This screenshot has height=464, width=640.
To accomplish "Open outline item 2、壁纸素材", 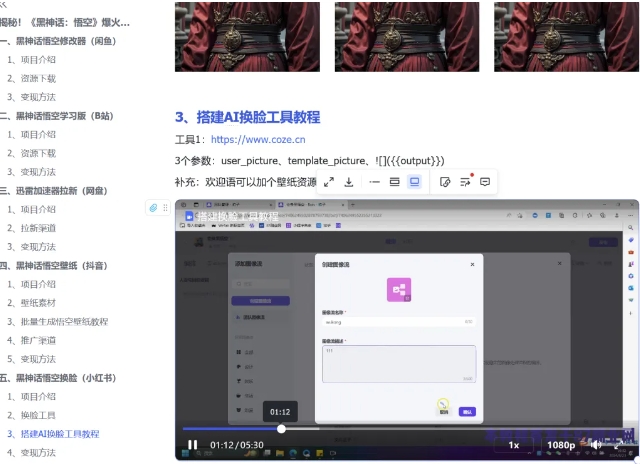I will click(x=31, y=303).
